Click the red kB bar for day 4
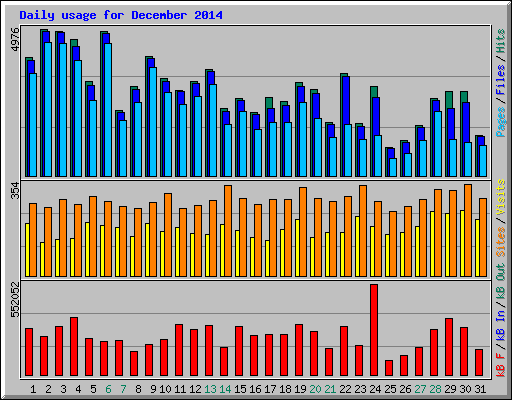Screen dimensions: 512x400 [x=74, y=347]
